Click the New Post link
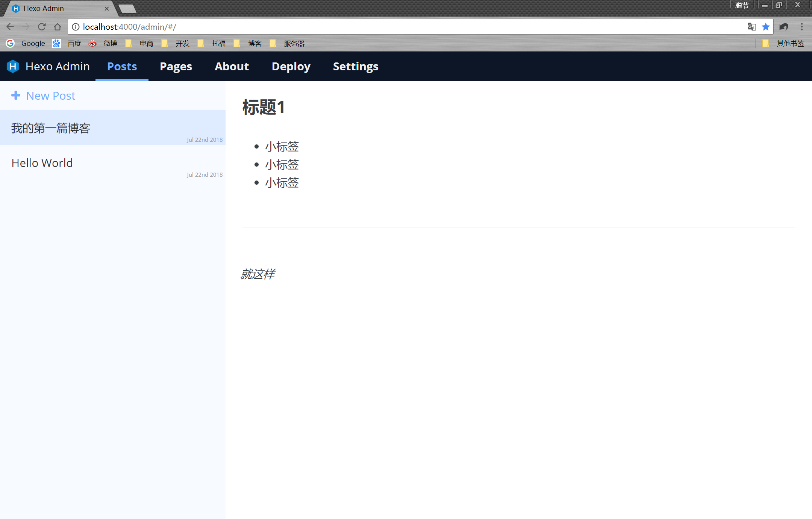 tap(51, 96)
